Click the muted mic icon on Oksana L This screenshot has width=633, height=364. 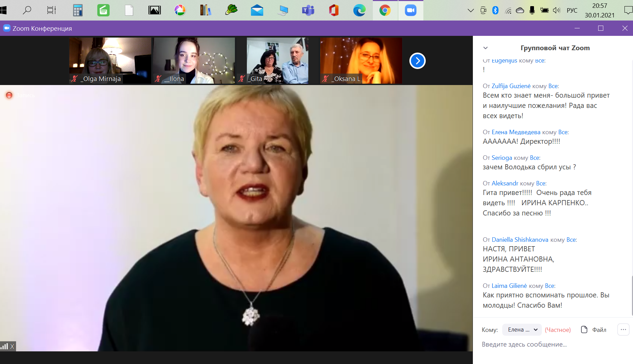325,79
